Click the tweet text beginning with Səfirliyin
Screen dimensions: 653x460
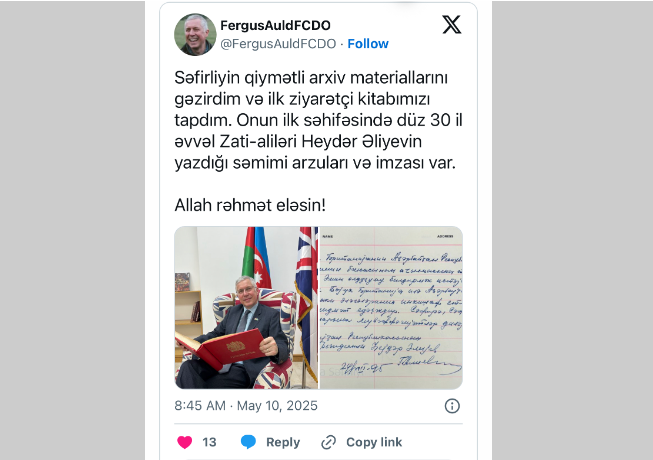[x=319, y=120]
